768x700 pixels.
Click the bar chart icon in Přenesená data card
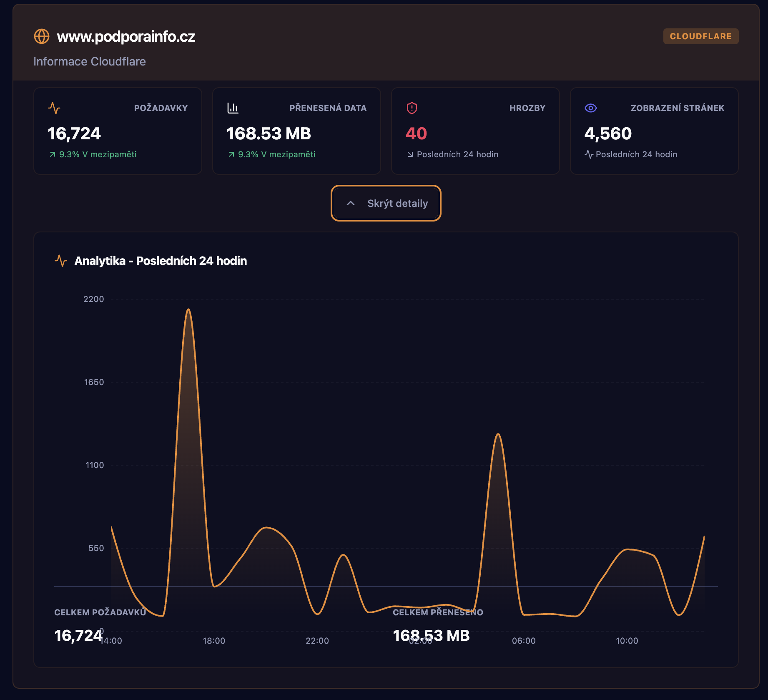coord(233,108)
